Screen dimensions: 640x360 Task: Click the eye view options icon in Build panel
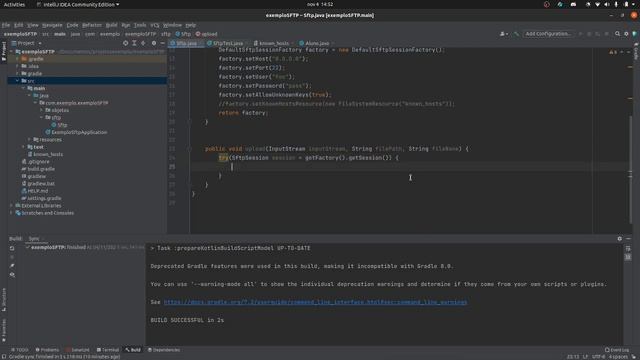tap(12, 275)
